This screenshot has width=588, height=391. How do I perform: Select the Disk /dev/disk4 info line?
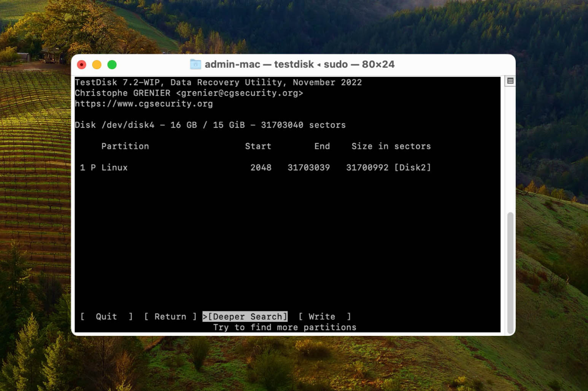tap(210, 125)
